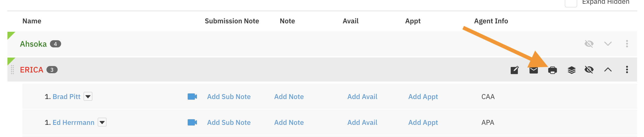Click the Name column header
Screen dimensions: 644x137
point(32,21)
